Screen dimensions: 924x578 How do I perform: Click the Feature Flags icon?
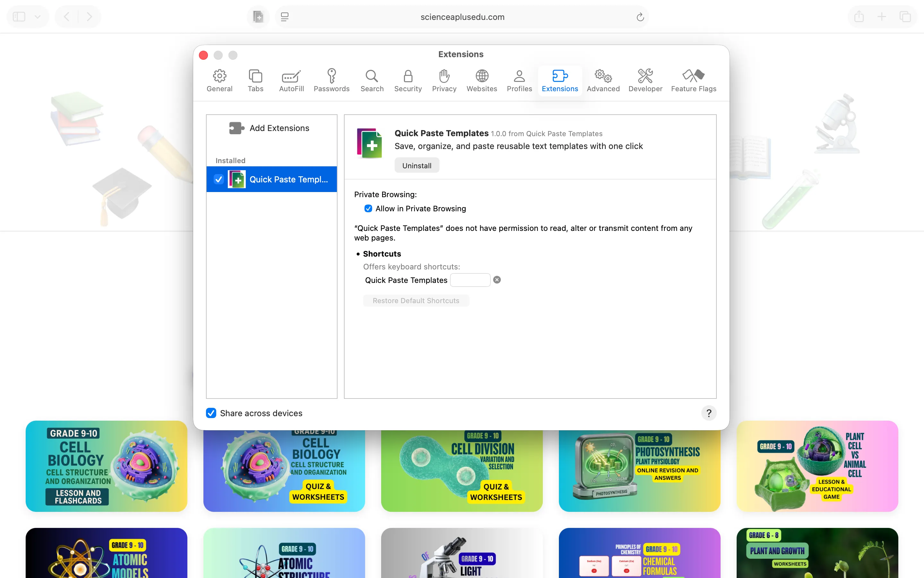pos(693,76)
